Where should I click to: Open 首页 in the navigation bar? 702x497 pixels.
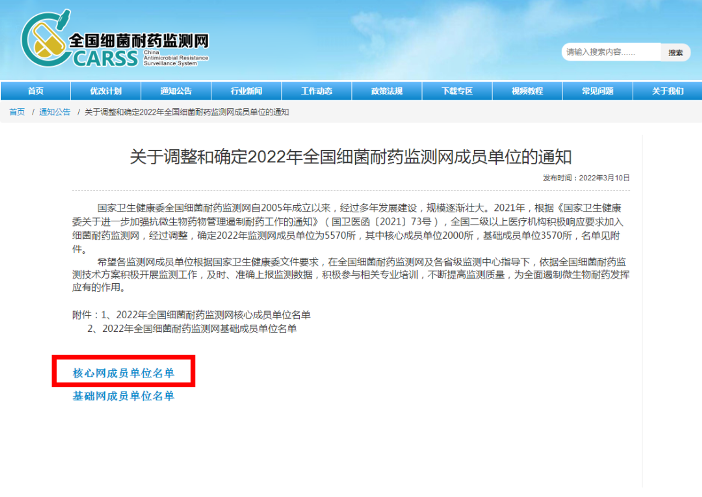[x=35, y=91]
